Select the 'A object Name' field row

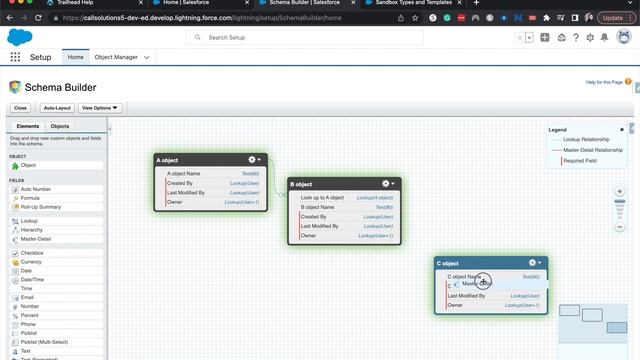(213, 173)
